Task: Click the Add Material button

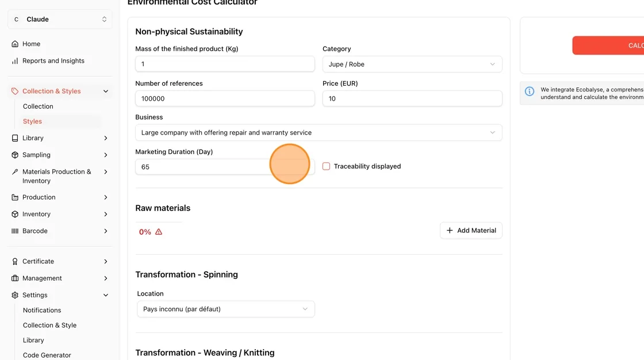Action: click(471, 231)
